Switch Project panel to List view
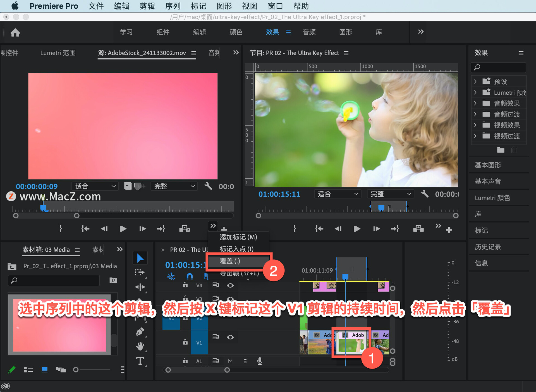The height and width of the screenshot is (392, 536). 28,370
